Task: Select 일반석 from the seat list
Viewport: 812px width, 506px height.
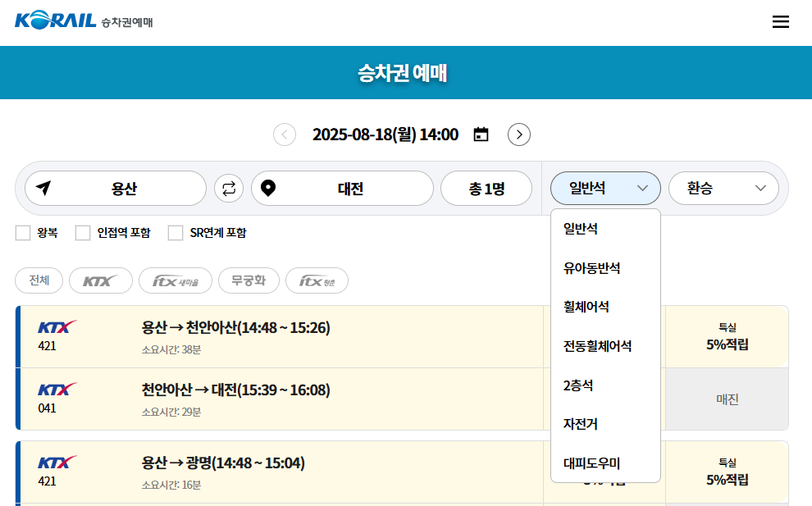Action: point(605,229)
